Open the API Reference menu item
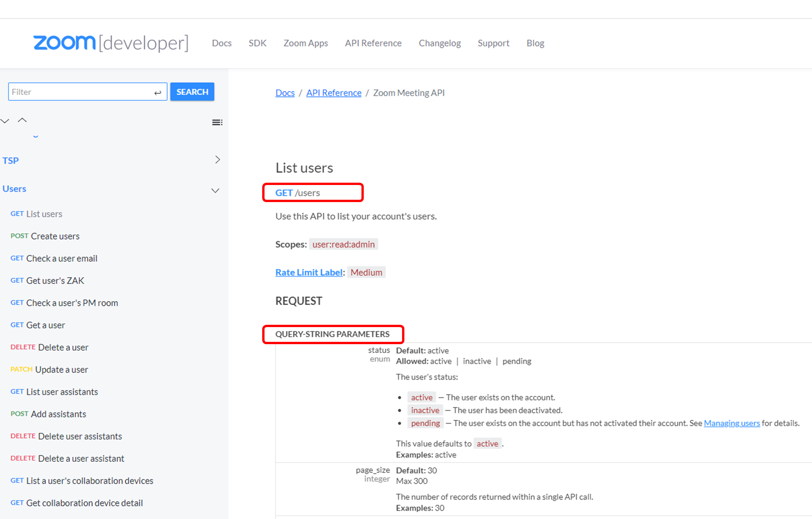The image size is (812, 519). [x=373, y=43]
